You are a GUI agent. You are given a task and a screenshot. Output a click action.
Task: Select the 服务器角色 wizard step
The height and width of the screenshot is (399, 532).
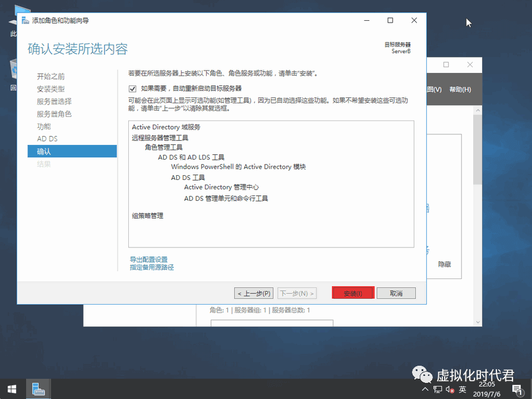pos(54,114)
